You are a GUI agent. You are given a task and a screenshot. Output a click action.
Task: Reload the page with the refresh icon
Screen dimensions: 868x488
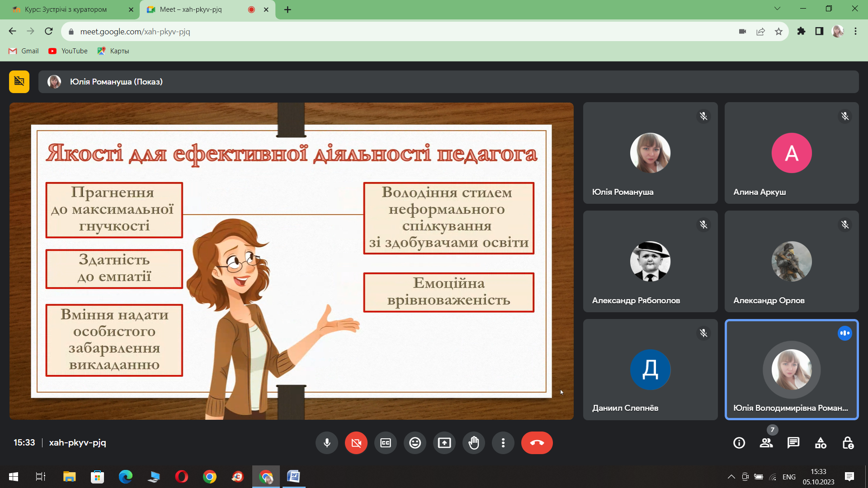(49, 31)
